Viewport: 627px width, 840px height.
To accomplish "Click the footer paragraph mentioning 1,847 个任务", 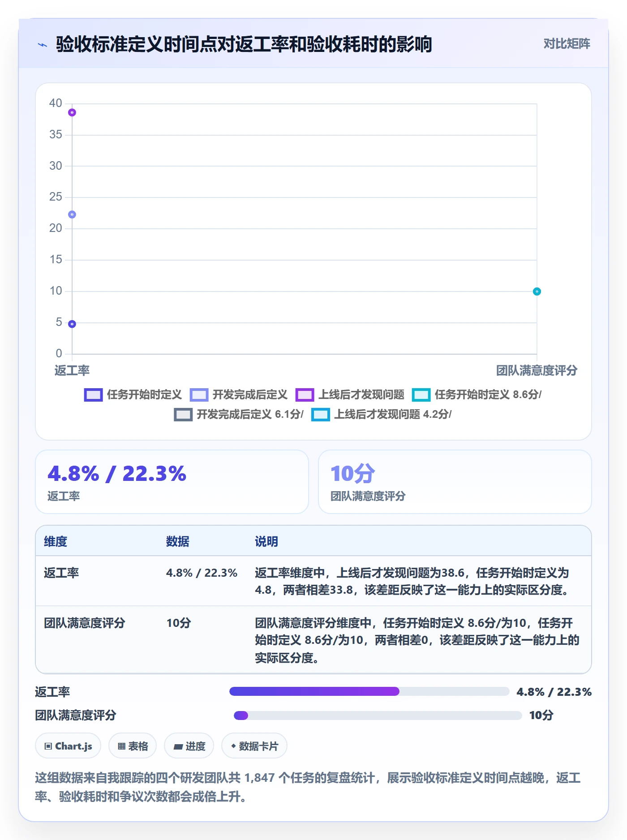I will coord(308,787).
